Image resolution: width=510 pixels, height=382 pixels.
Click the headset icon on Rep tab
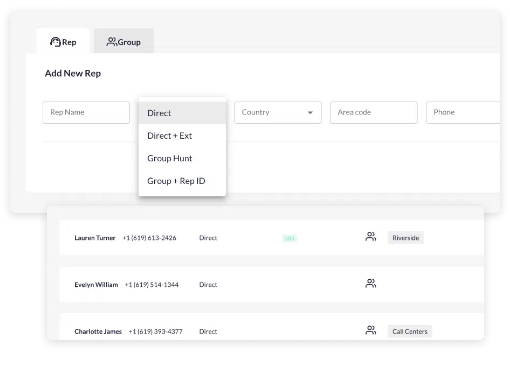tap(55, 42)
